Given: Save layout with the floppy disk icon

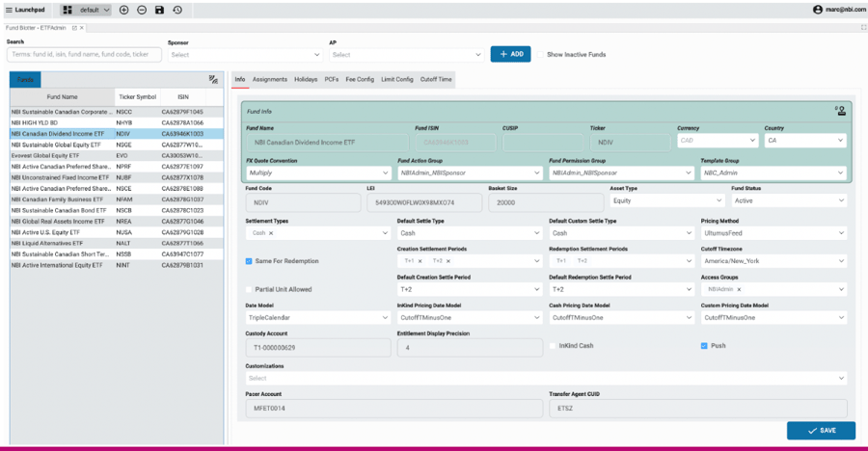Looking at the screenshot, I should (159, 10).
